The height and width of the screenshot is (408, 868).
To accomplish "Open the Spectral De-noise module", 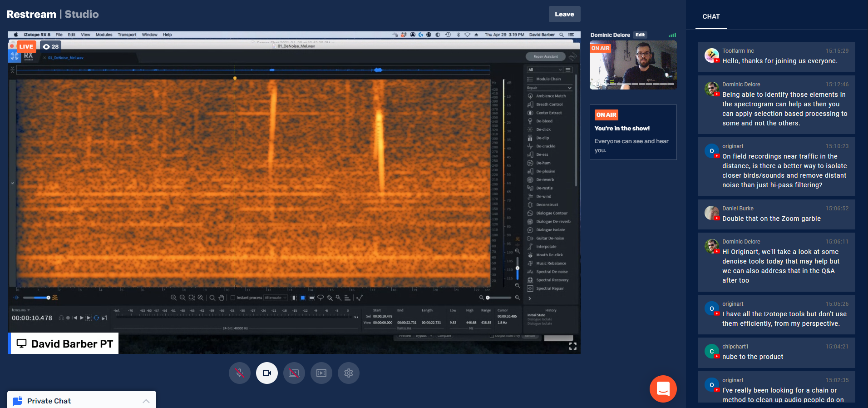I will click(x=547, y=272).
